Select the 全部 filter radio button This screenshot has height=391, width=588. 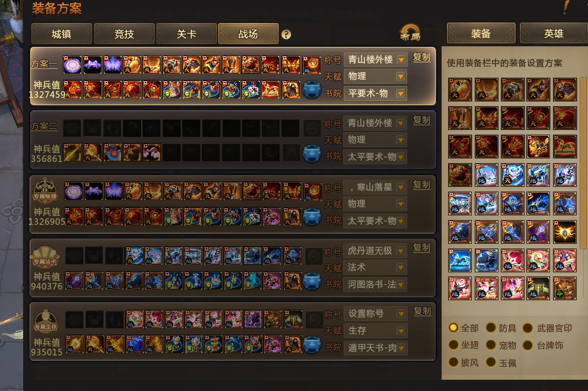click(x=453, y=328)
